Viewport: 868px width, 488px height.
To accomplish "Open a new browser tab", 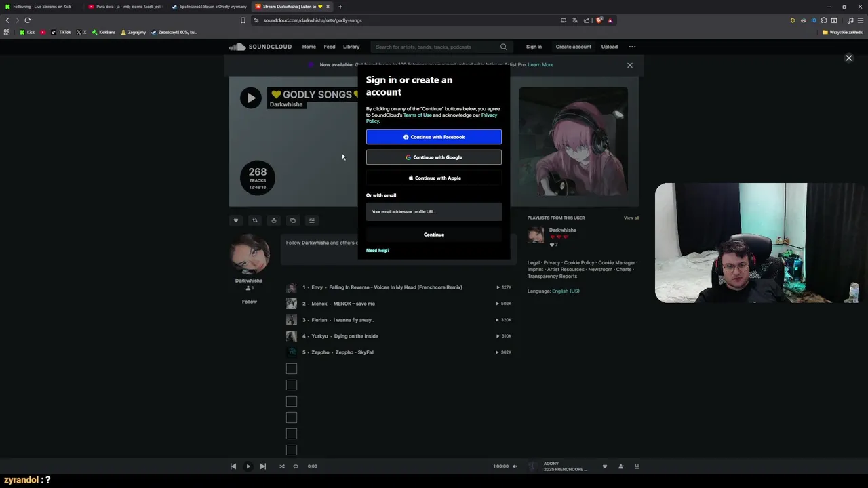I will coord(340,7).
